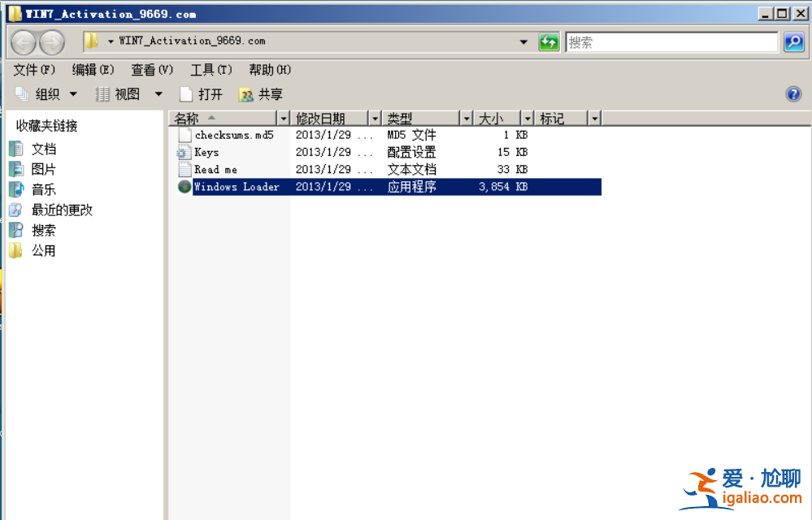Click the 共享 (Share) toolbar icon
The image size is (812, 520).
[x=261, y=93]
